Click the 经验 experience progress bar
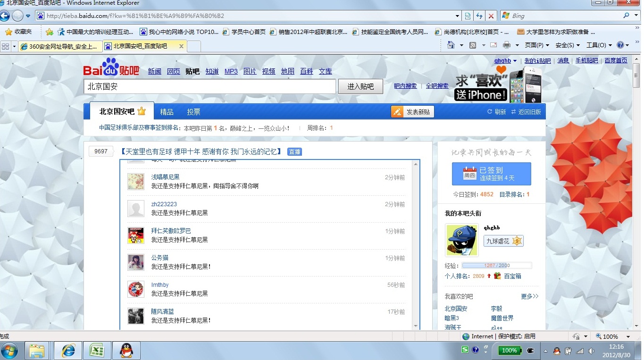Viewport: 644px width, 360px height. [x=497, y=265]
